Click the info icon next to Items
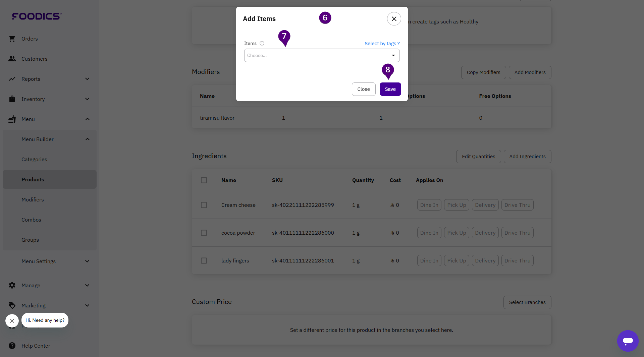The image size is (644, 357). 262,43
